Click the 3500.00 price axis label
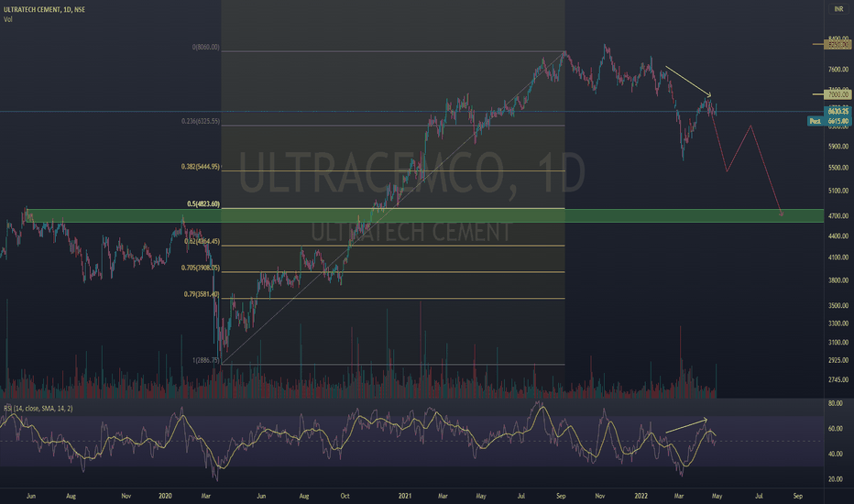 838,306
